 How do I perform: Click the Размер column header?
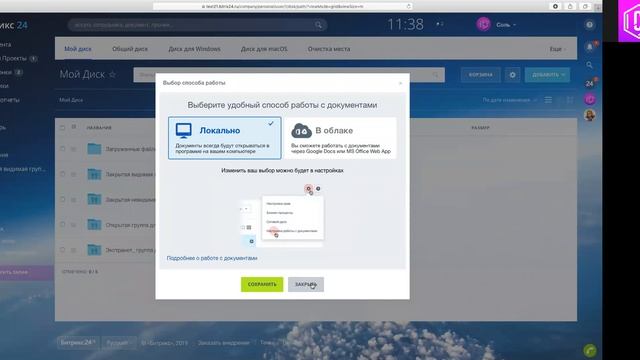click(480, 128)
